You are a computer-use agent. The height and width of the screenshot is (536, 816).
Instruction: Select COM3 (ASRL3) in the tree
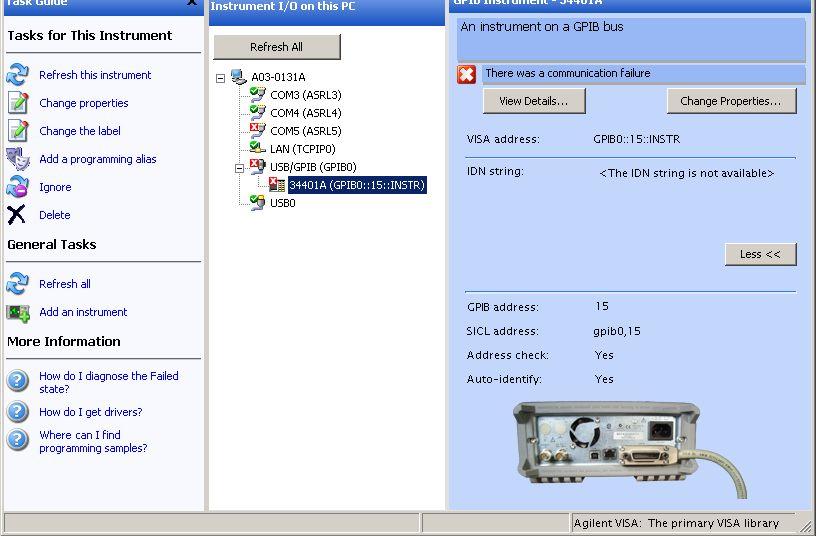(x=306, y=95)
